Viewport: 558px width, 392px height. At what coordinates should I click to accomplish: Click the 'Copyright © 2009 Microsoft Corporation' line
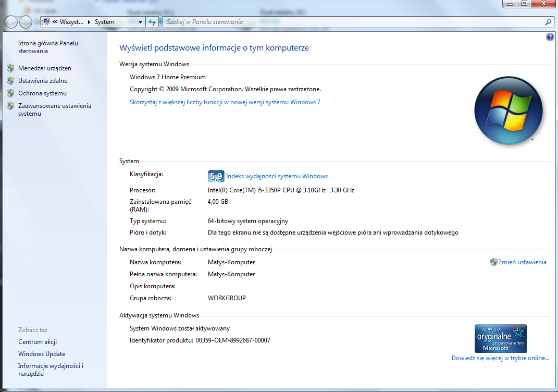click(x=225, y=89)
